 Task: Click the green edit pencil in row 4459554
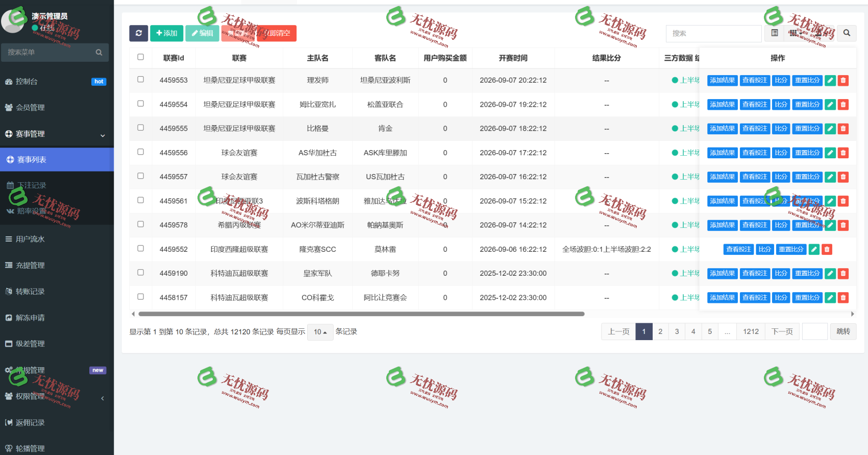830,105
